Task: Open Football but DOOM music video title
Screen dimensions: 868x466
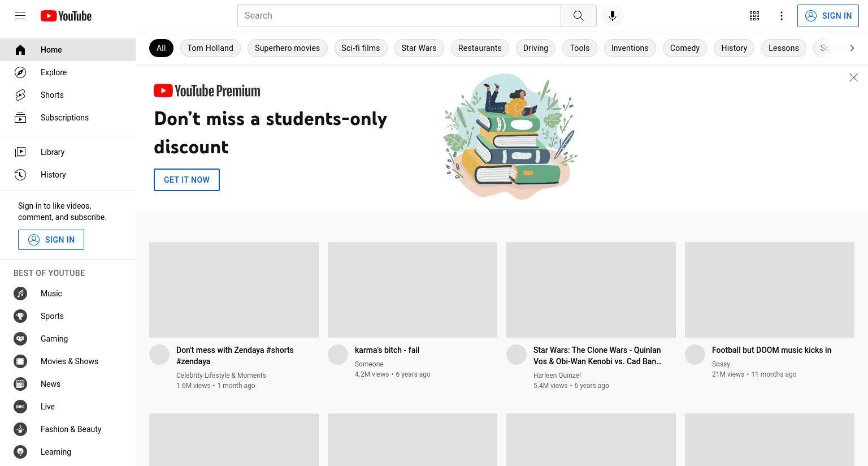Action: tap(771, 350)
